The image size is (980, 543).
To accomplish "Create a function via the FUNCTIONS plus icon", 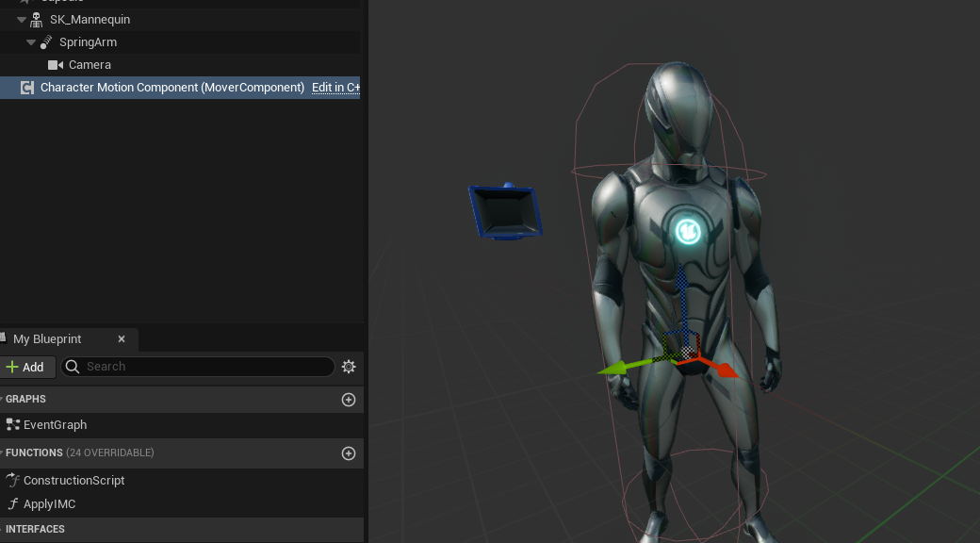I will click(x=348, y=453).
